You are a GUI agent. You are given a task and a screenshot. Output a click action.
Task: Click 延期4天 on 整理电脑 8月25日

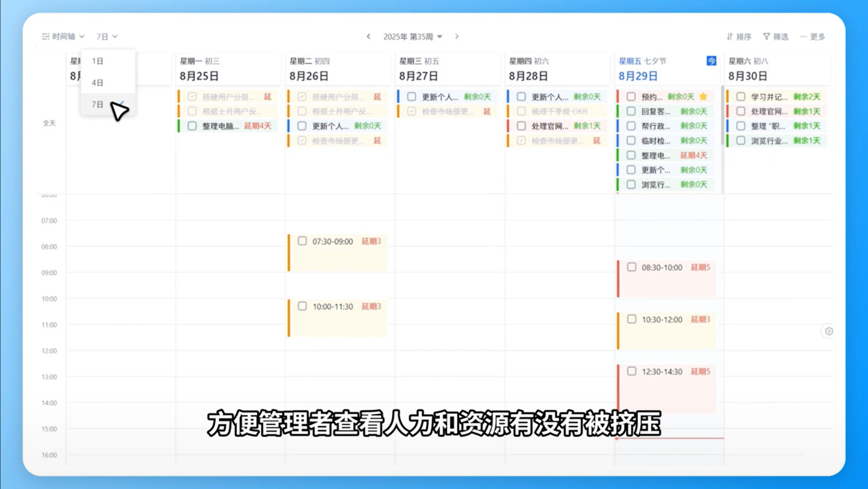(258, 126)
